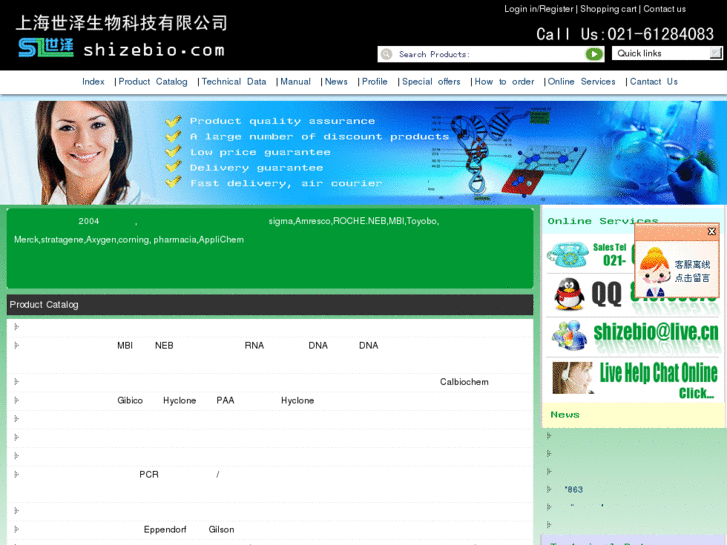This screenshot has width=727, height=545.
Task: Open the Quick links dropdown
Action: pyautogui.click(x=667, y=53)
